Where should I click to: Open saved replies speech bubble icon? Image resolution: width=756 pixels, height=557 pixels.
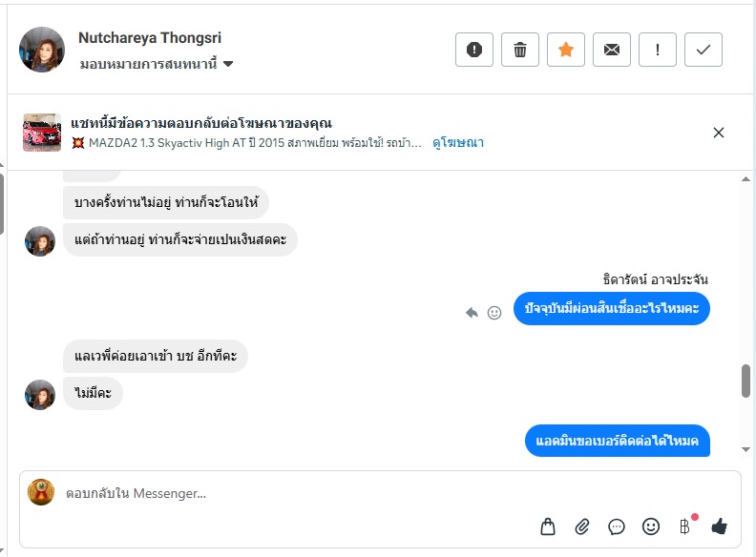(x=617, y=526)
